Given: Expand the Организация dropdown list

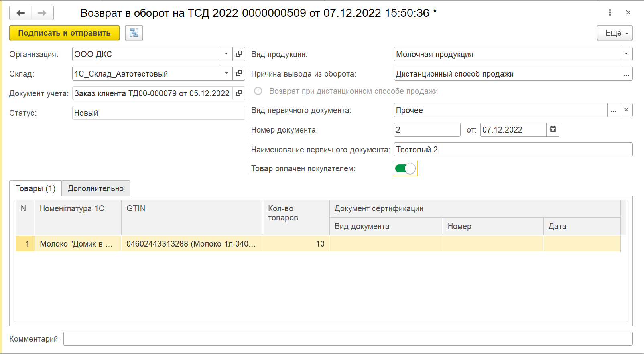Looking at the screenshot, I should coord(226,54).
